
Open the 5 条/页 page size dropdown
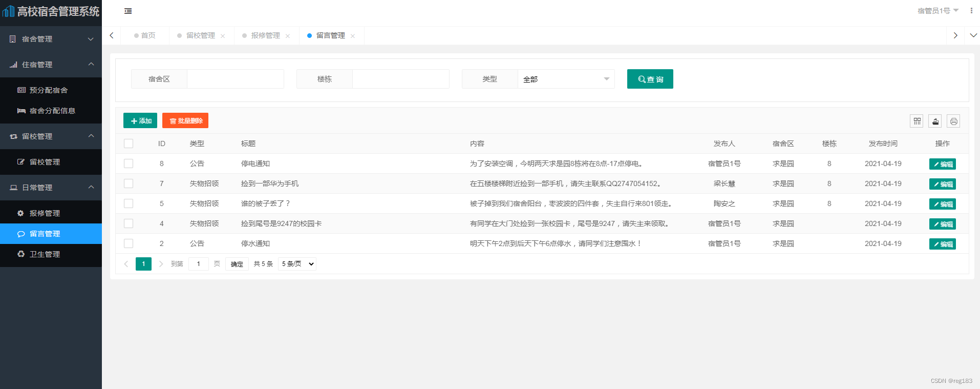[x=297, y=264]
